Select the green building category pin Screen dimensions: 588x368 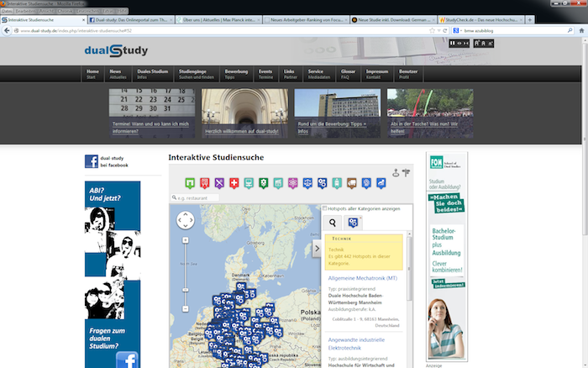(190, 183)
